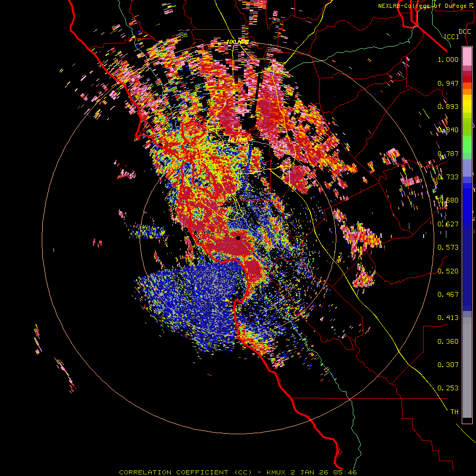Image resolution: width=476 pixels, height=476 pixels.
Task: Select the 0.947 legend value
Action: click(x=448, y=83)
